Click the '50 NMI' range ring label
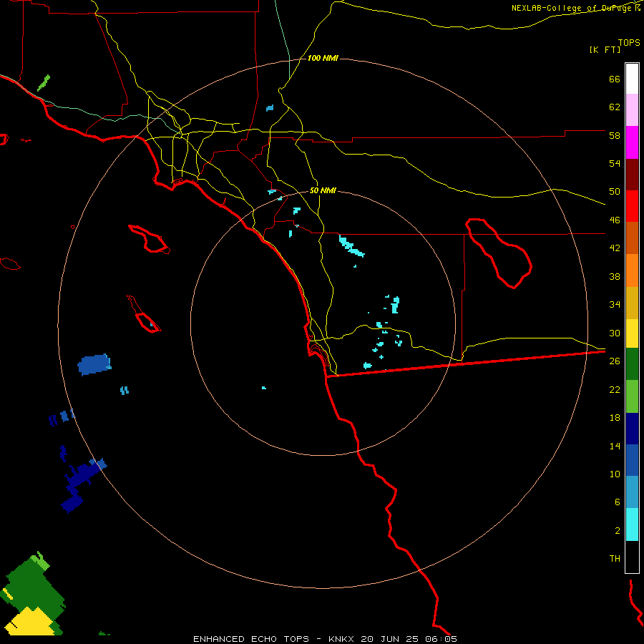644x644 pixels. [x=323, y=190]
